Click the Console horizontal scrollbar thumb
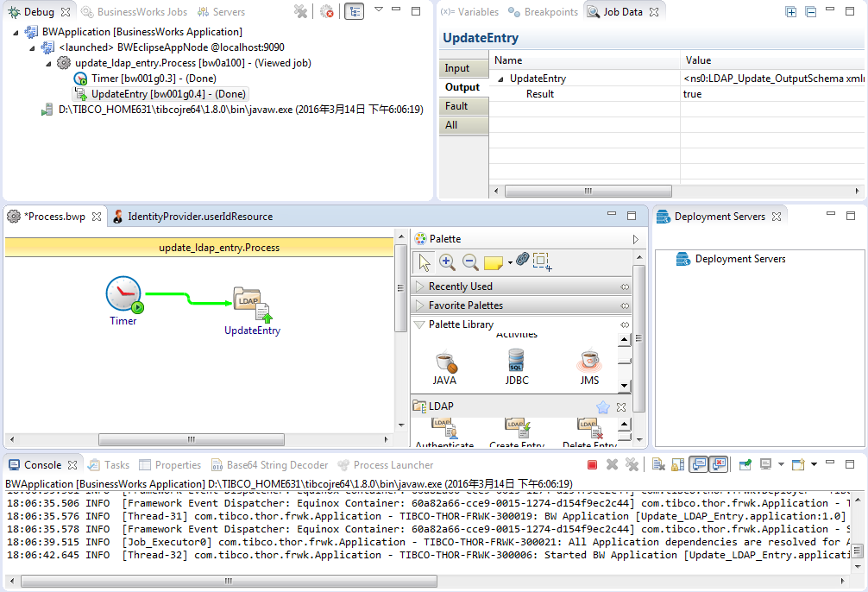Image resolution: width=868 pixels, height=592 pixels. point(228,582)
